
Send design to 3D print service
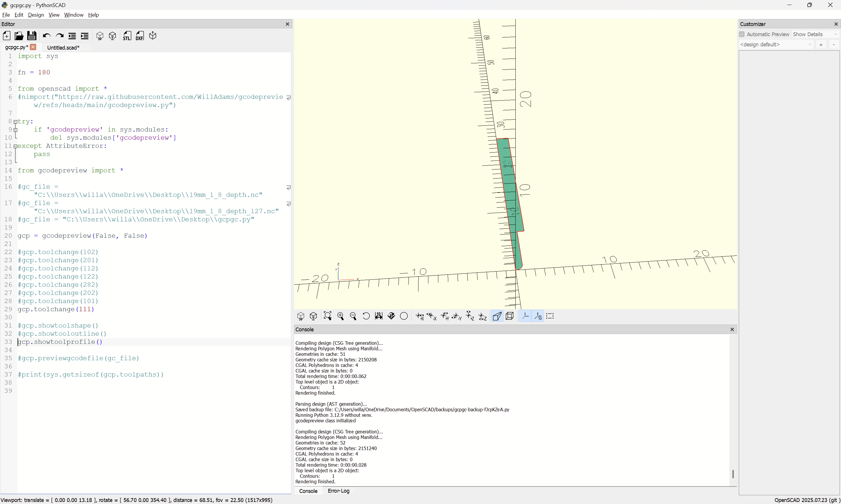153,36
